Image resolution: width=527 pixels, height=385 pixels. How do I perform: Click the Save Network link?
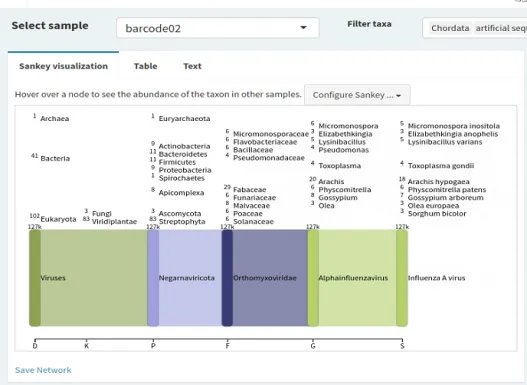click(x=43, y=370)
